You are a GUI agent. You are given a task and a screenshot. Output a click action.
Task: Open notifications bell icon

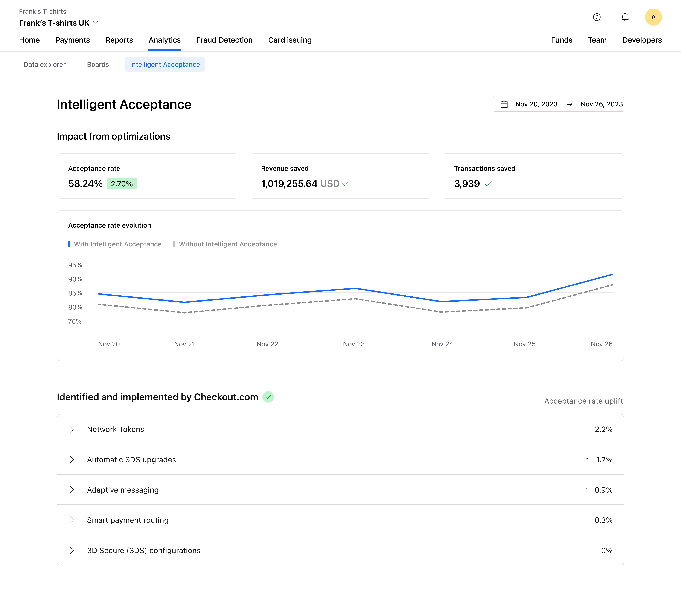point(625,17)
